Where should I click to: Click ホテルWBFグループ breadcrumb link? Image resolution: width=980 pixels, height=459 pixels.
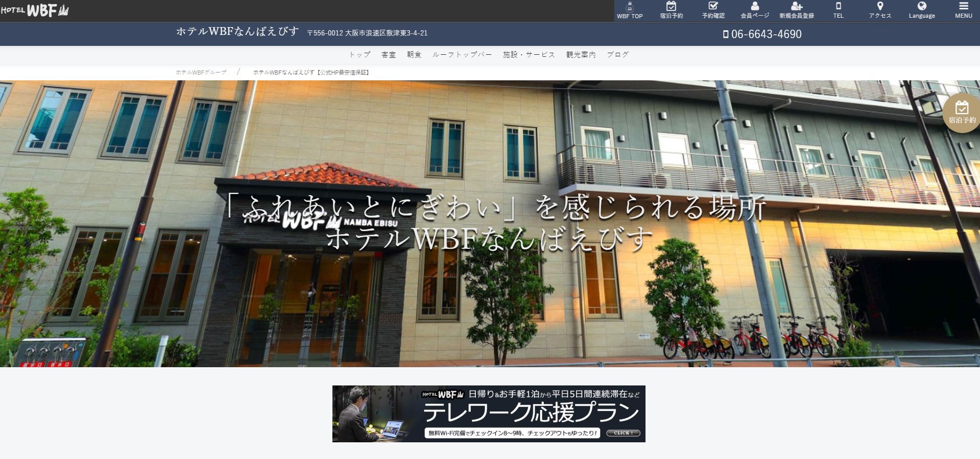[201, 73]
